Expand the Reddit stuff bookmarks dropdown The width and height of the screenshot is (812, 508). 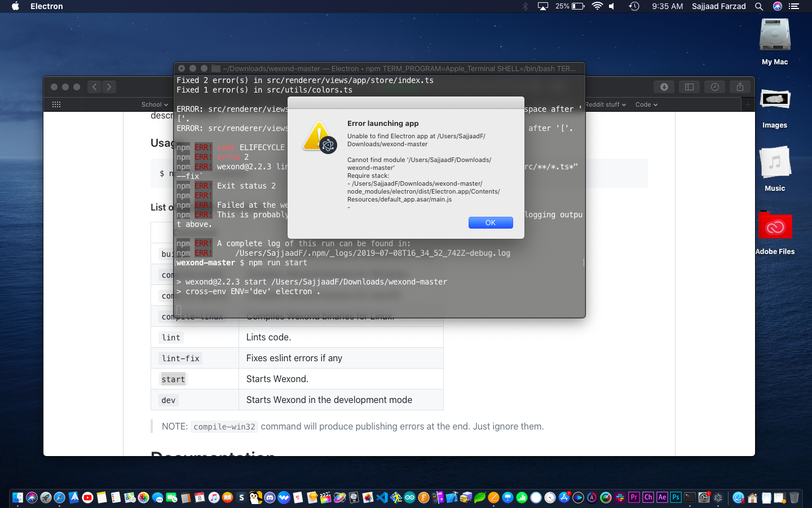coord(606,104)
